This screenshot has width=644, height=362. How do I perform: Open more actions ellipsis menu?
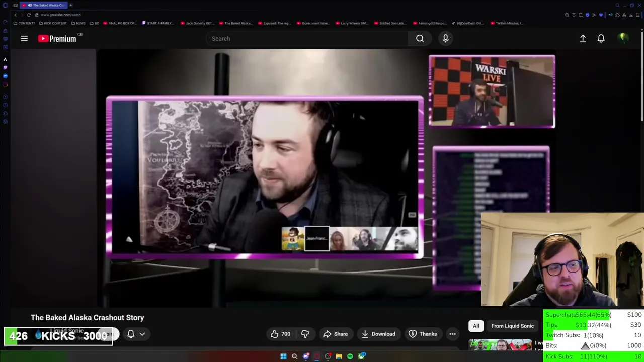[452, 334]
